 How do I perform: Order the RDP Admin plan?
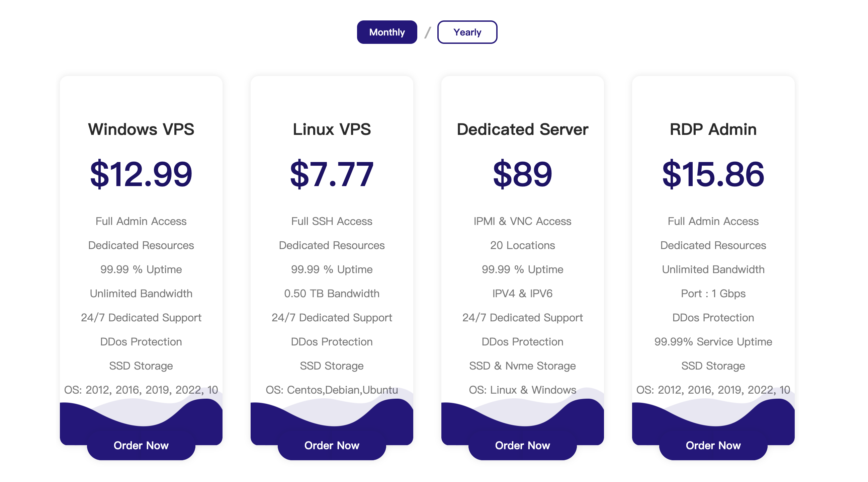tap(713, 445)
